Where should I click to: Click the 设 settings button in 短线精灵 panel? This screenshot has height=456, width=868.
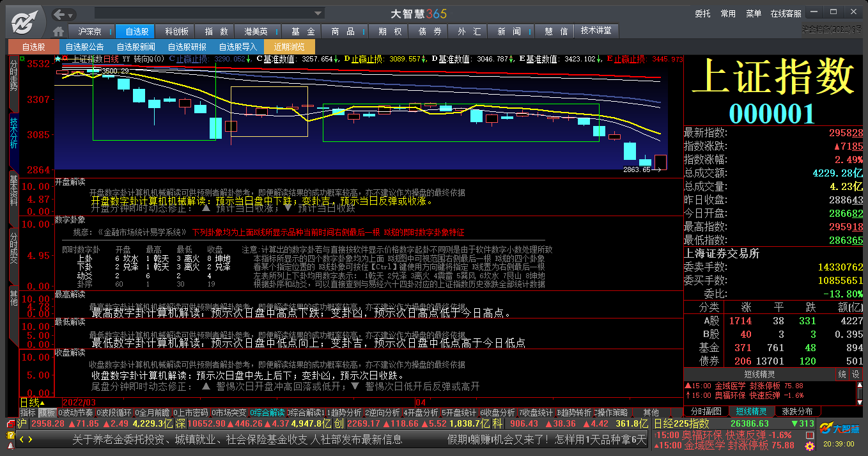(855, 374)
